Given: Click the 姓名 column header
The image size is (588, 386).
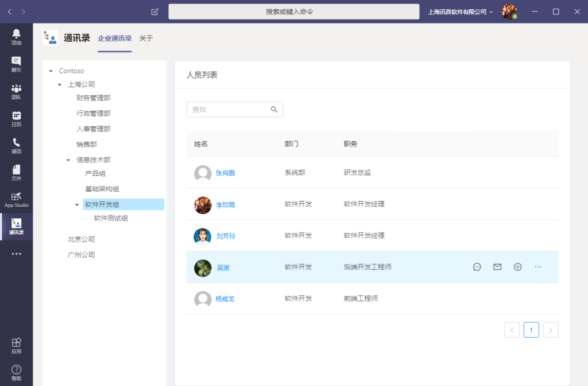Looking at the screenshot, I should [x=200, y=144].
